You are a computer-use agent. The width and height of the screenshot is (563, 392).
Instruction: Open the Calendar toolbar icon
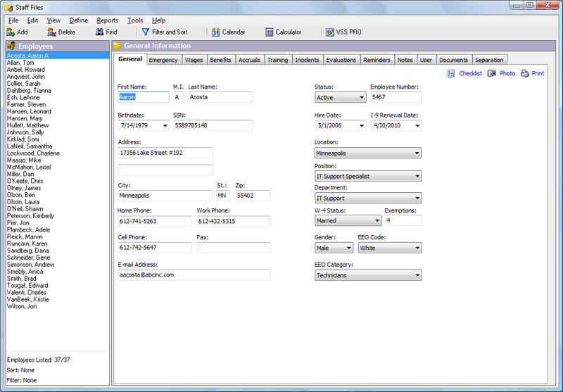pos(216,32)
